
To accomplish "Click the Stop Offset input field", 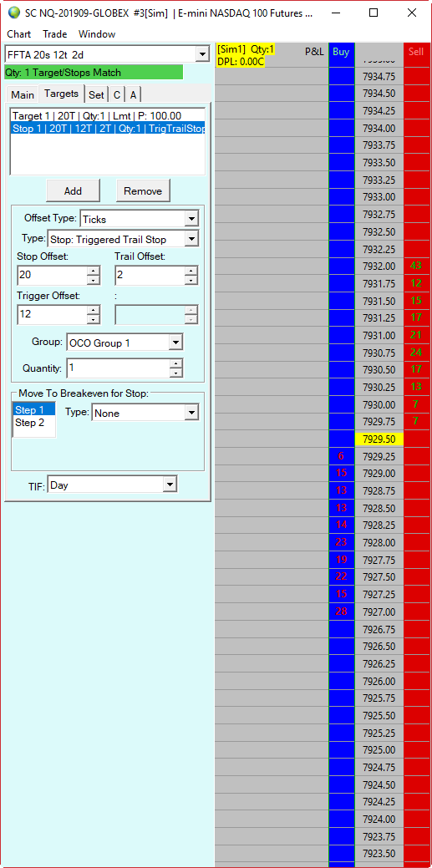I will [x=52, y=274].
